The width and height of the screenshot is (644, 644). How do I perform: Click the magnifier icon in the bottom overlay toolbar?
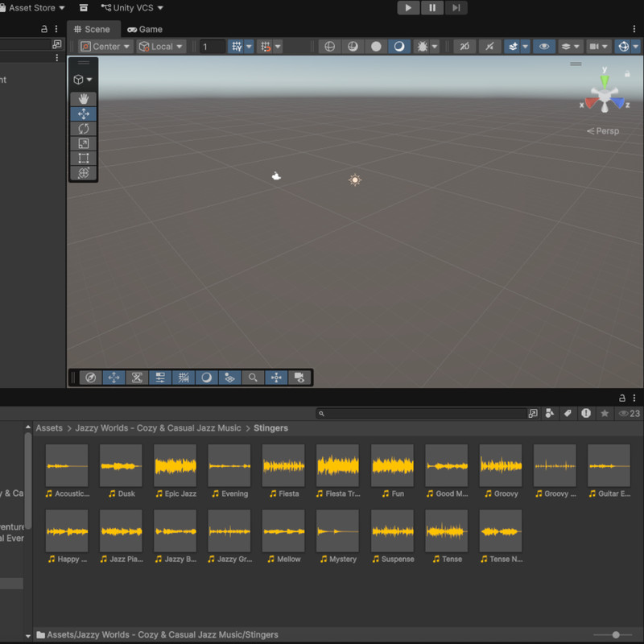pyautogui.click(x=253, y=378)
